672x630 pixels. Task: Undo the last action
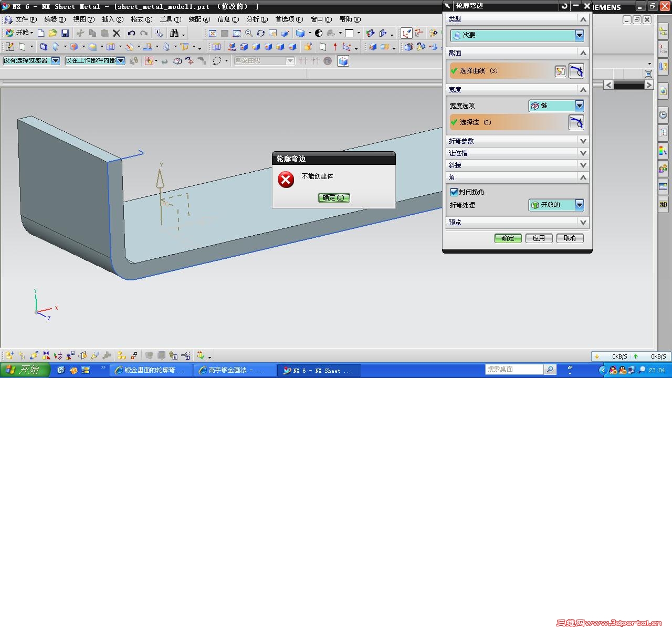131,33
